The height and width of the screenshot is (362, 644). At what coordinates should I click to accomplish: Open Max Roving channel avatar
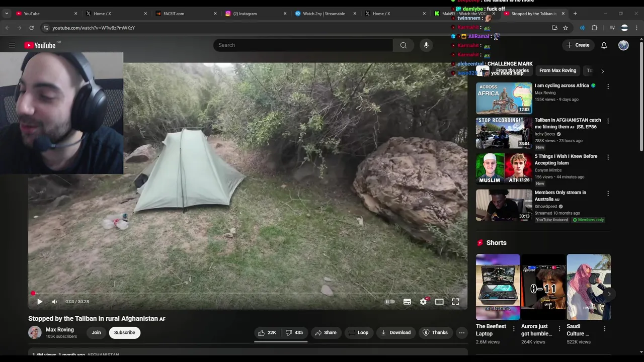click(x=35, y=333)
